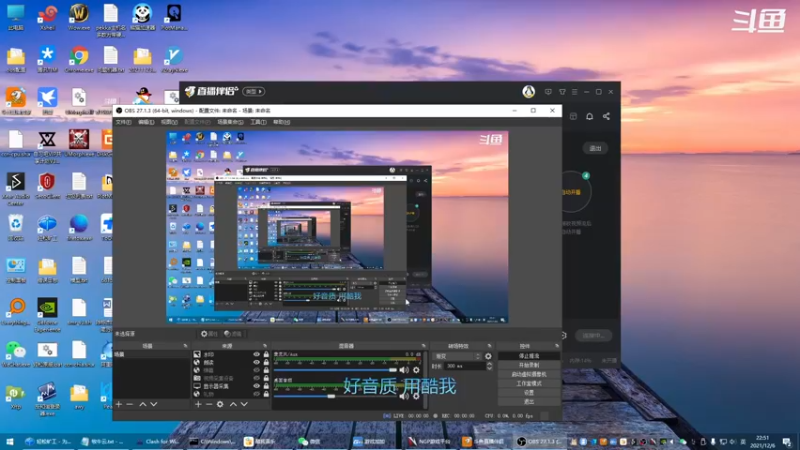Toggle visibility eye of the 水印 source
800x450 pixels.
[x=257, y=354]
